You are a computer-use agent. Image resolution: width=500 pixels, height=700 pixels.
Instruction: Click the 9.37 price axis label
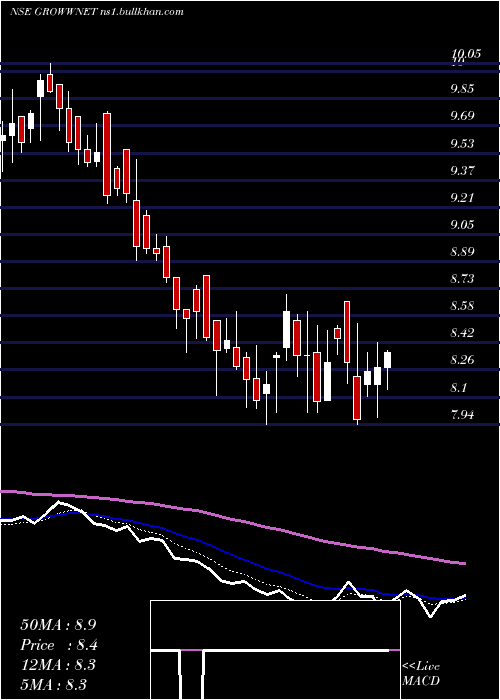[x=462, y=171]
